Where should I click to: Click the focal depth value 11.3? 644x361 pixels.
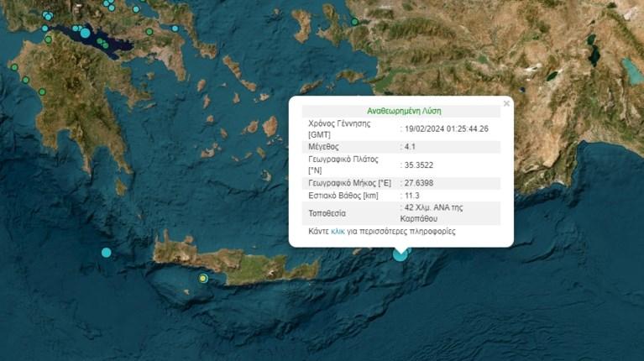tap(409, 197)
